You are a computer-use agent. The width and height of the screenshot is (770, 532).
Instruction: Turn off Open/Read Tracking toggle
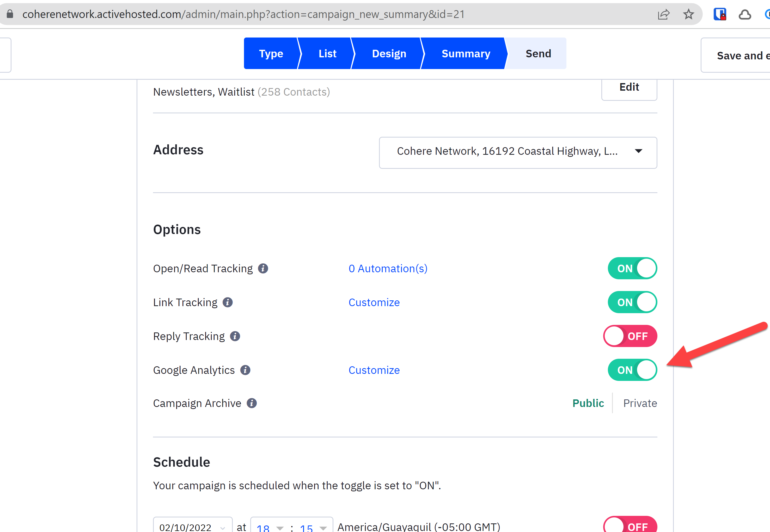point(632,268)
